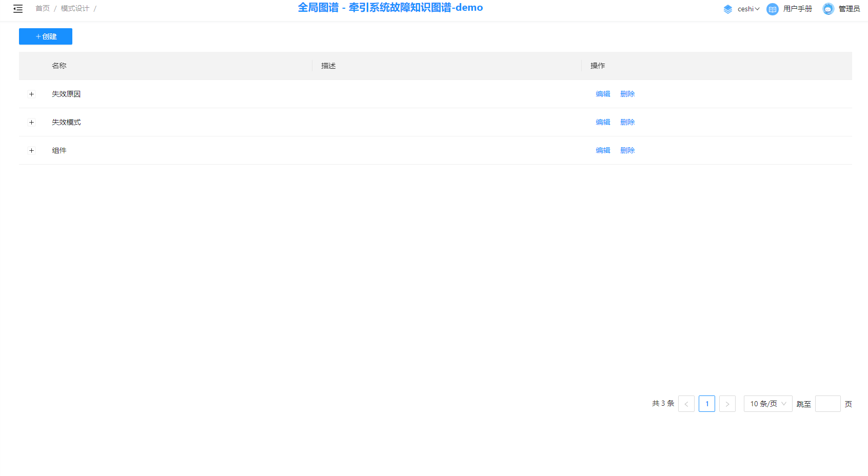
Task: Go to previous page arrow
Action: tap(686, 404)
